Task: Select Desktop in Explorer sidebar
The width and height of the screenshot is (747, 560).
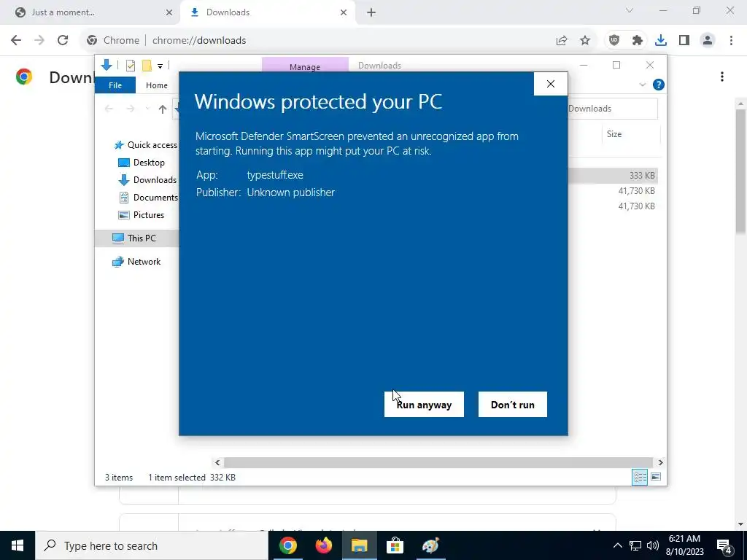Action: click(149, 163)
